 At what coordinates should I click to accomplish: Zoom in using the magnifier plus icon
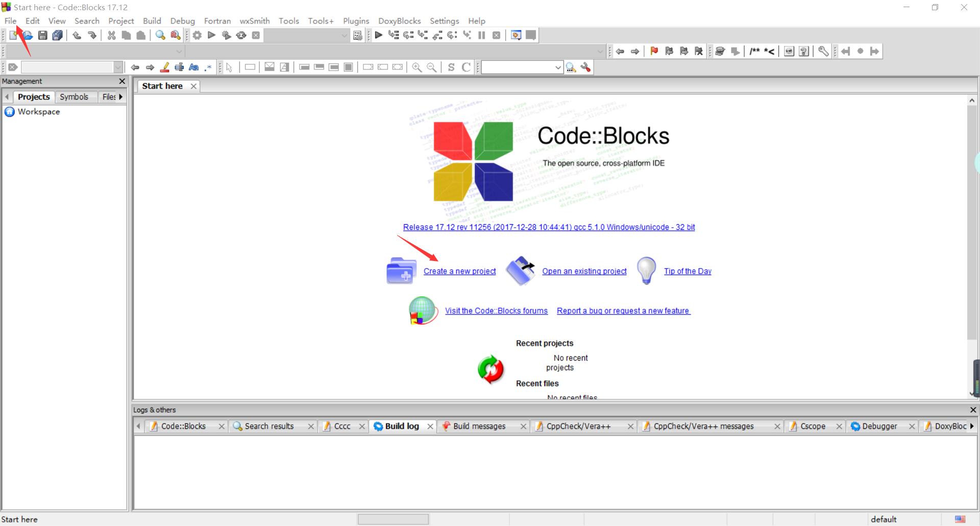click(416, 67)
